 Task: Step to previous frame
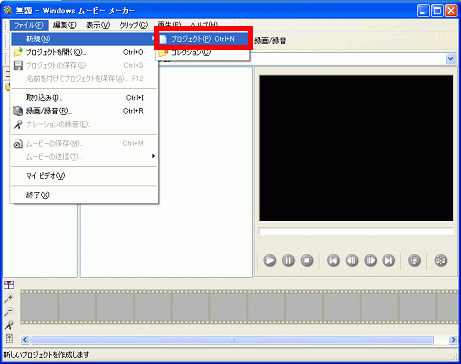(352, 260)
